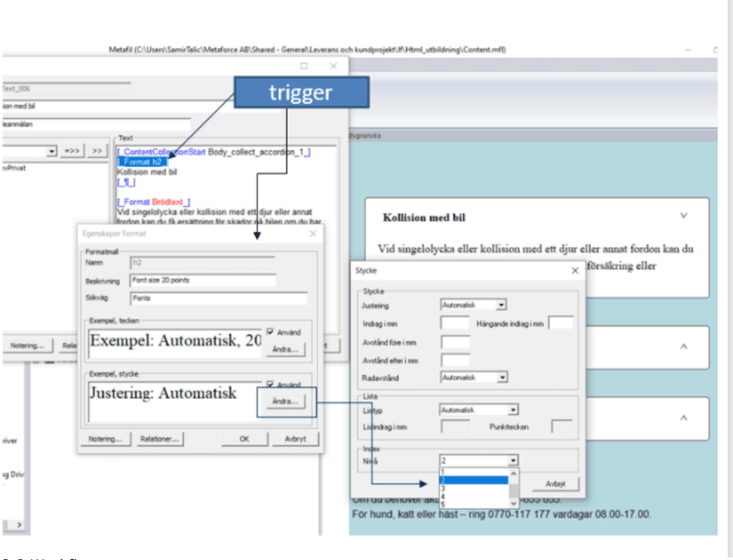
Task: Close the Egenskaper Format dialog
Action: 313,234
